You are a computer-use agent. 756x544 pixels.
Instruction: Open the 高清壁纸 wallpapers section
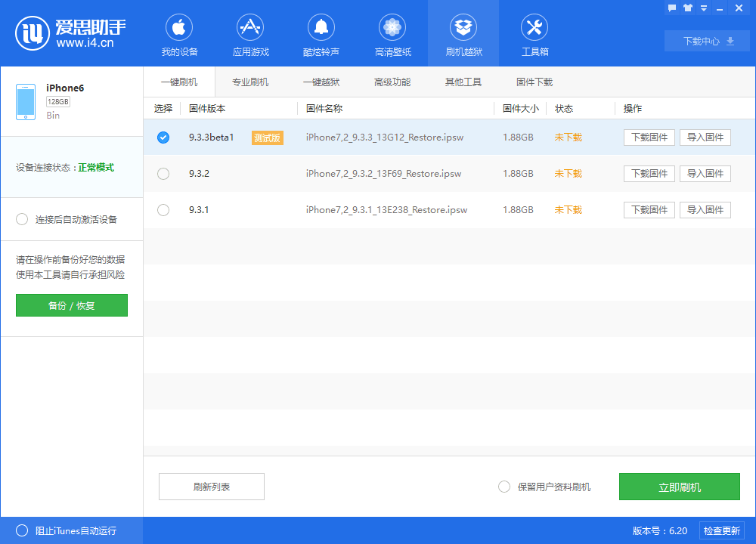coord(392,34)
